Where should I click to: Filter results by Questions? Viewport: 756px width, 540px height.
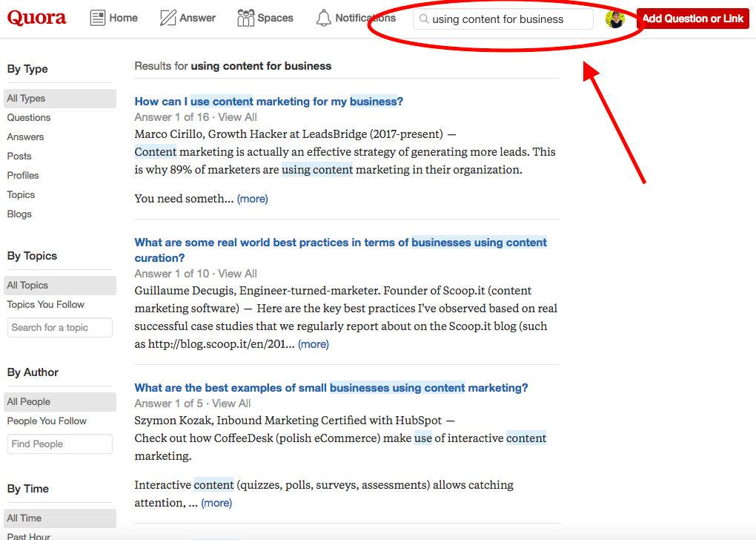[28, 118]
